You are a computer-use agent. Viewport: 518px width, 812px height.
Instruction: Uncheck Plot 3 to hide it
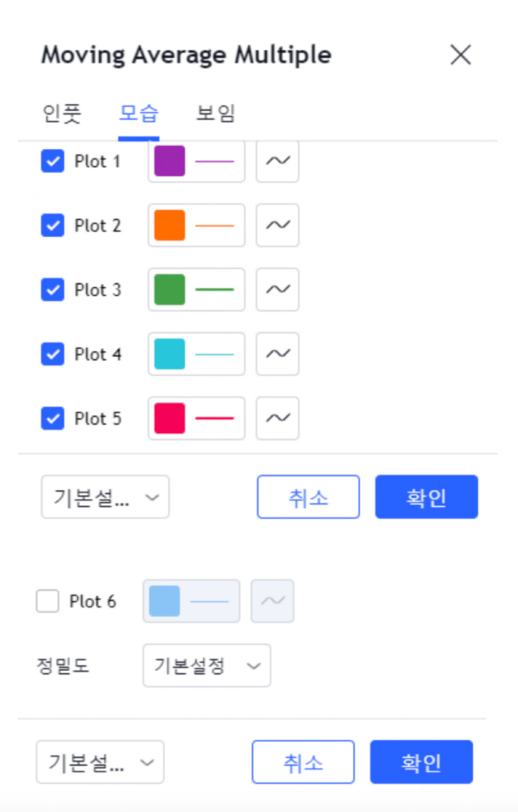pos(52,289)
